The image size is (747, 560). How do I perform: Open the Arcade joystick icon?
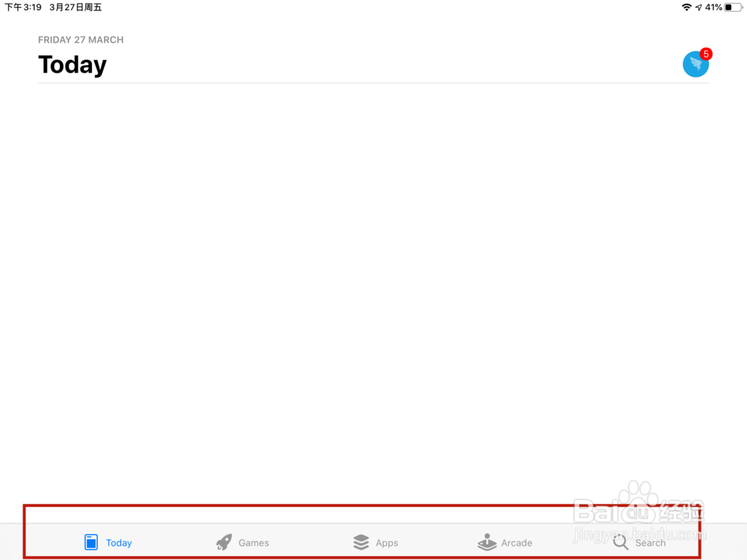(487, 542)
